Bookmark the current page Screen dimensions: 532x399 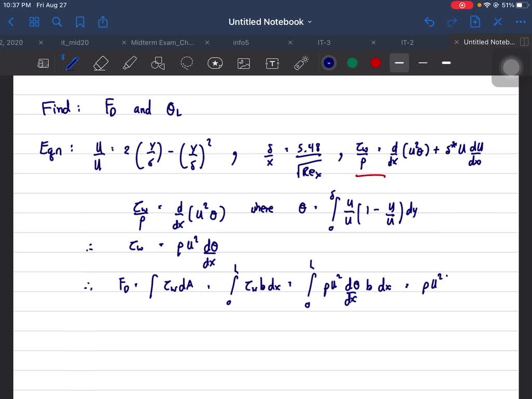pyautogui.click(x=81, y=22)
